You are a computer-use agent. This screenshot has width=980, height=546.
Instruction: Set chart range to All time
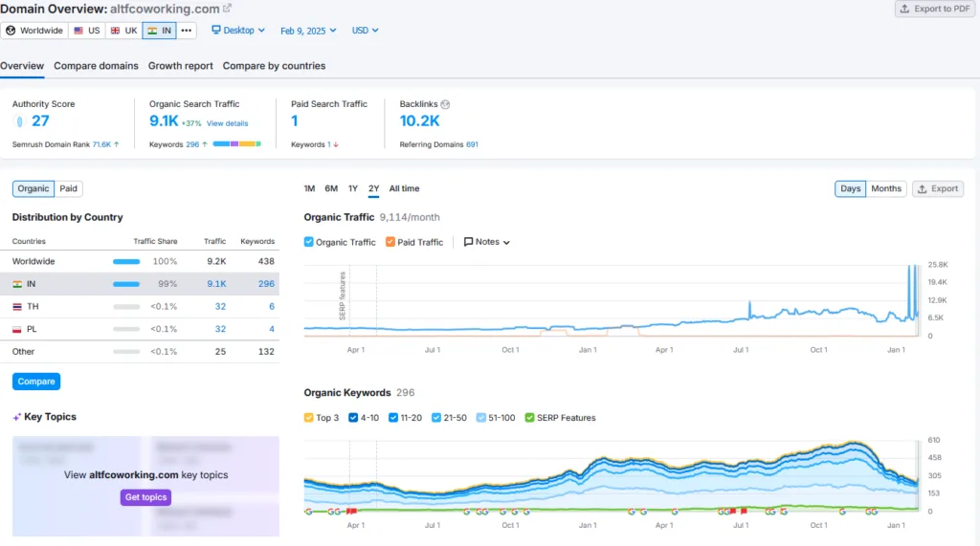(x=405, y=188)
